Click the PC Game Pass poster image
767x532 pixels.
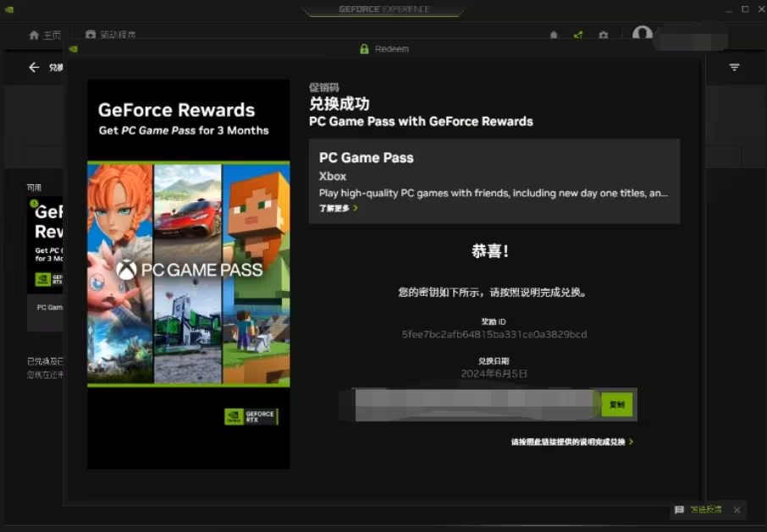pos(188,274)
